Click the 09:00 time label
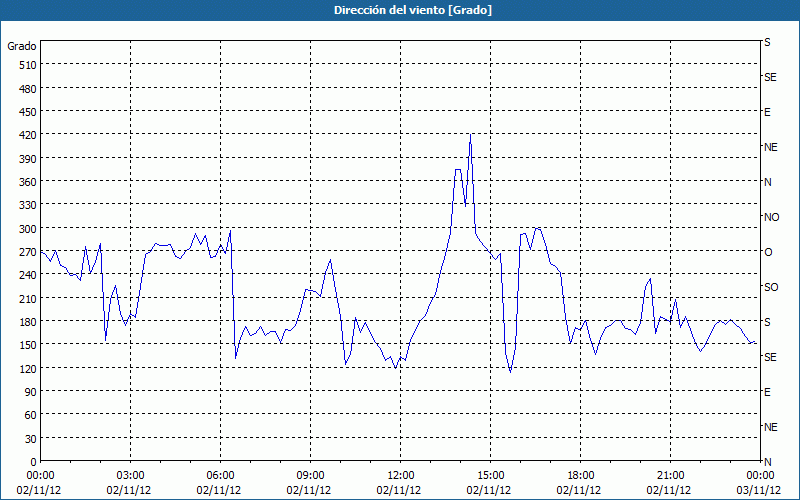Viewport: 800px width, 500px height. pyautogui.click(x=311, y=476)
